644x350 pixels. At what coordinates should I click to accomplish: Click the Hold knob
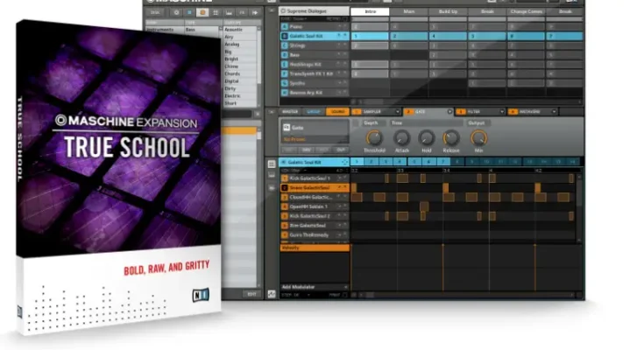[x=427, y=137]
